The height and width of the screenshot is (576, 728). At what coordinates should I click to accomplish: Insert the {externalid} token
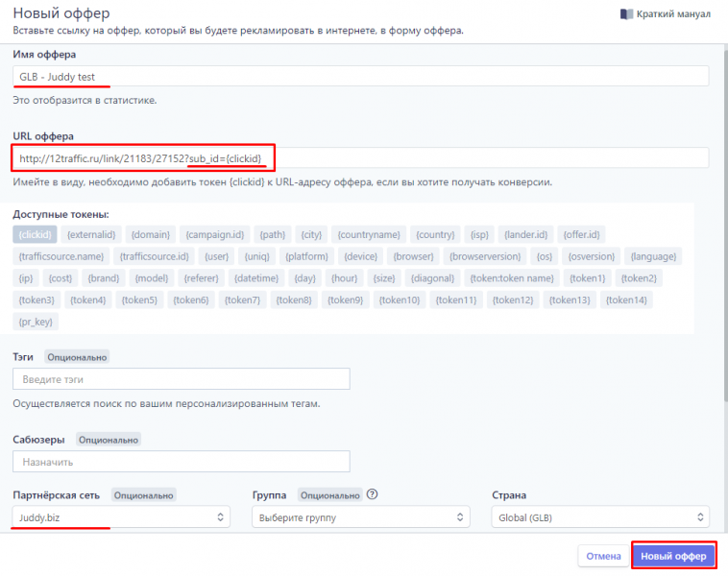pos(91,234)
